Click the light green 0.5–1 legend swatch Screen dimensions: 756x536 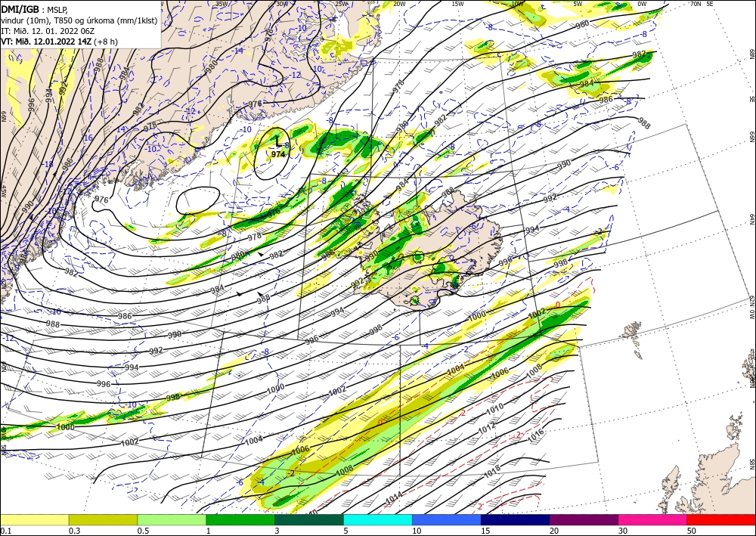[x=172, y=519]
